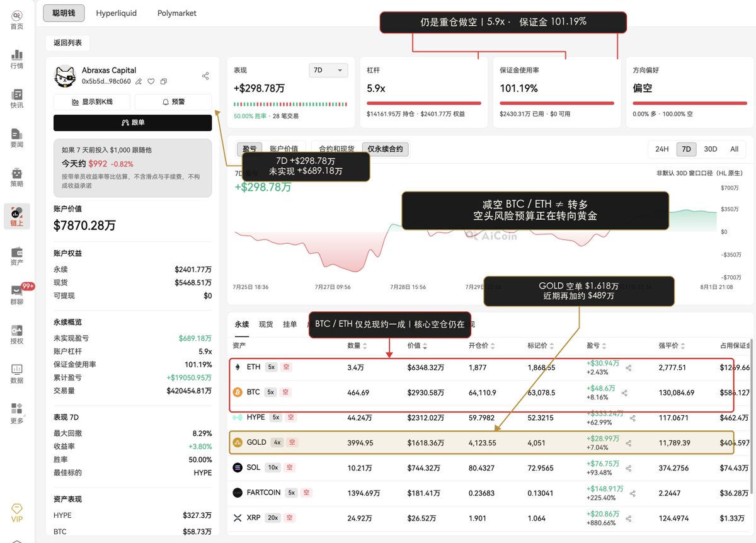756x543 pixels.
Task: Select the 链上 on-chain sidebar icon
Action: (x=17, y=215)
